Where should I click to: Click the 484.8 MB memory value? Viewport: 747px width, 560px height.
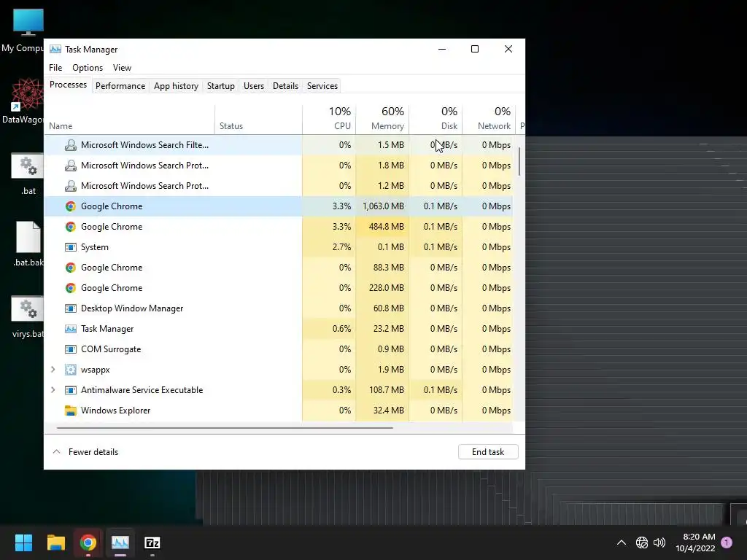387,227
